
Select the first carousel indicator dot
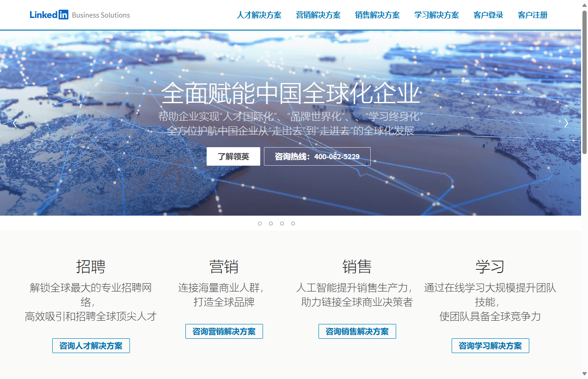260,223
